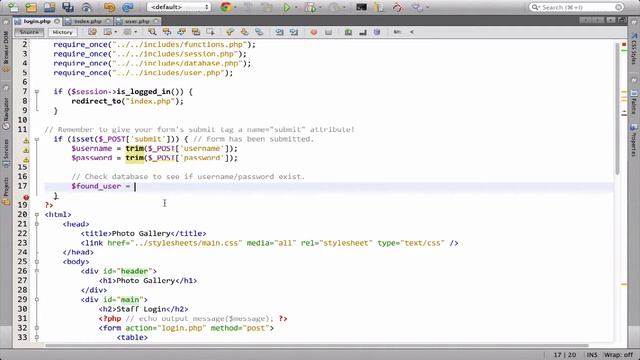
Task: Close the index.php tab
Action: tap(108, 21)
